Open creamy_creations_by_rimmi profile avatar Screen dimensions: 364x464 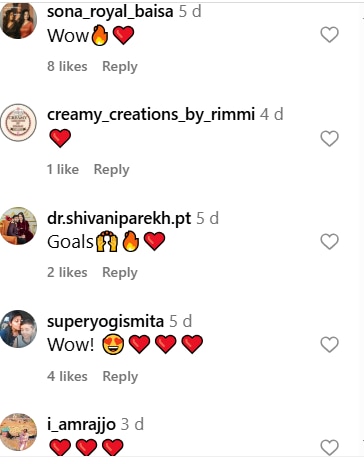tap(18, 123)
